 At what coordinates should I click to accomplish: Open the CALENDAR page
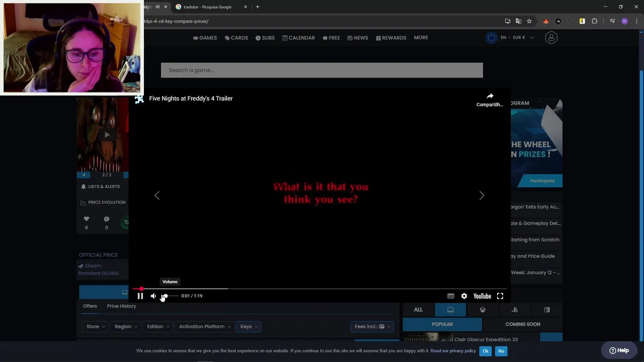click(x=298, y=38)
